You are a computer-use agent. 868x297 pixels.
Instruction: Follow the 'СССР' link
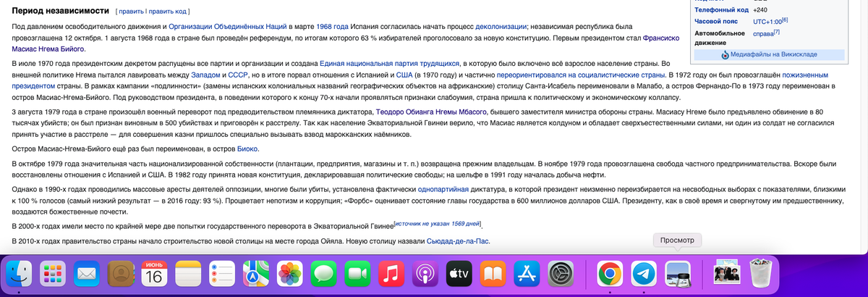click(239, 75)
